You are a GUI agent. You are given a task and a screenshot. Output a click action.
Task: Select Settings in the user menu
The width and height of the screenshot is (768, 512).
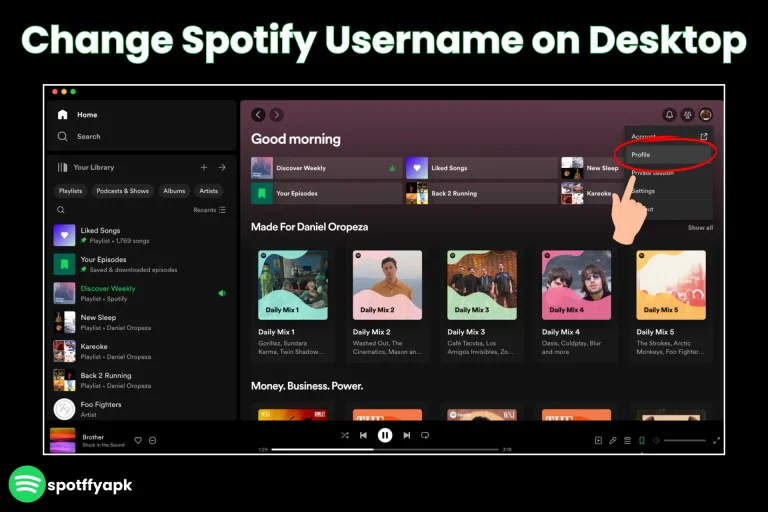(669, 191)
